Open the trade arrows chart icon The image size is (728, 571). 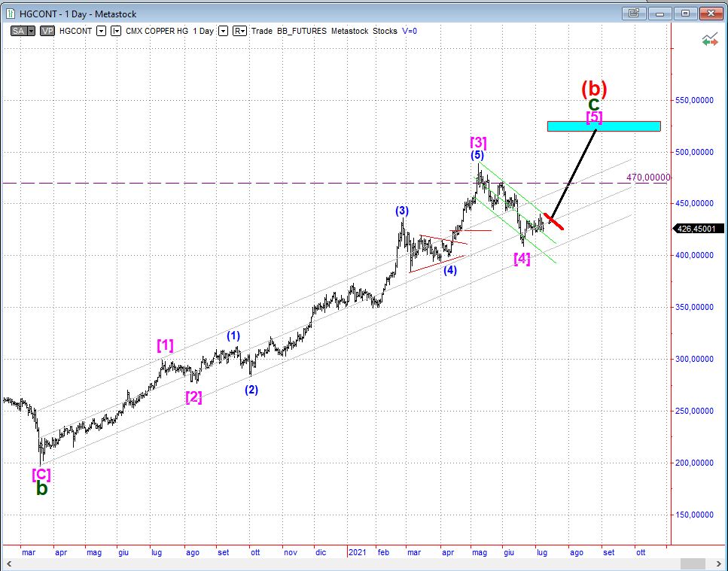[709, 41]
